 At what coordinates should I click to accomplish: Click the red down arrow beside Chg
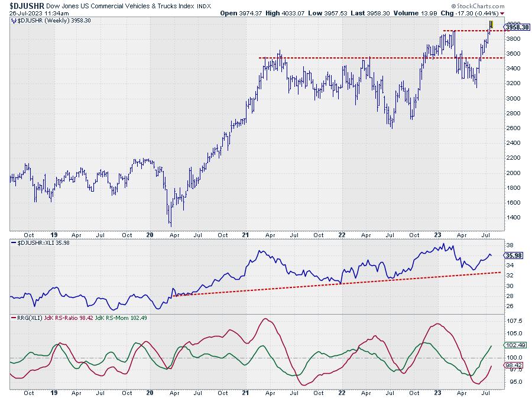coord(502,12)
